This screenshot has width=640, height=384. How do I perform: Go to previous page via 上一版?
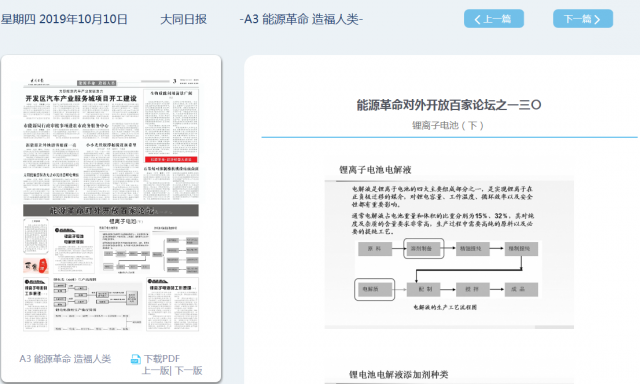click(156, 371)
